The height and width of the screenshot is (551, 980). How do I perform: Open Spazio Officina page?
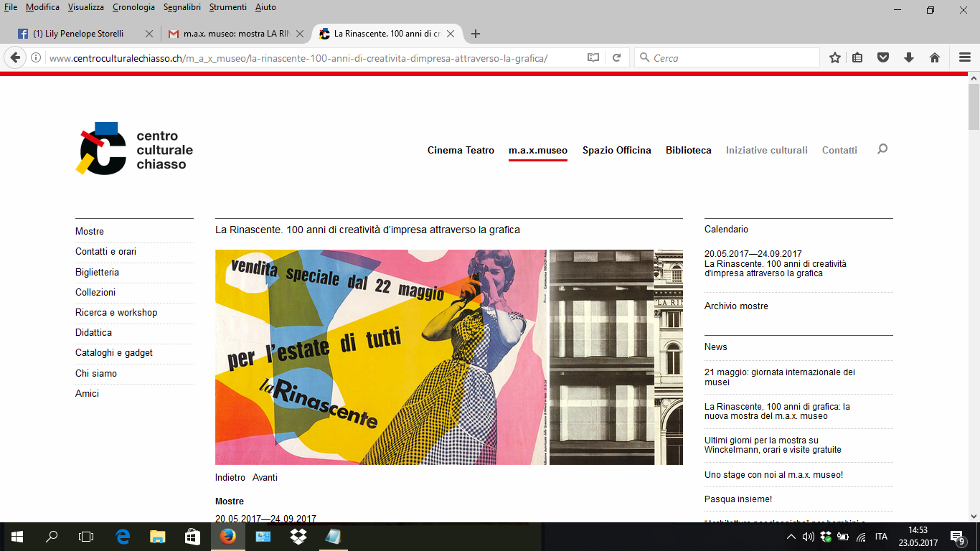(x=617, y=150)
